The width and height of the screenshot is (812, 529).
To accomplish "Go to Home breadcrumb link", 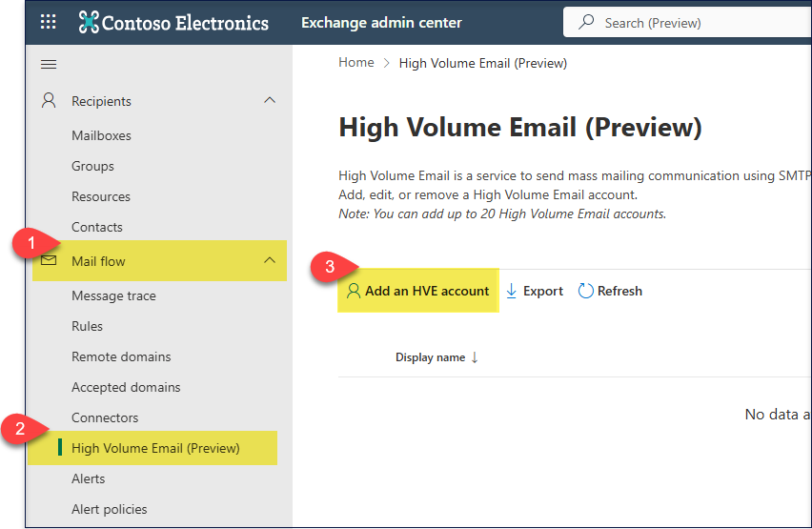I will click(x=356, y=63).
